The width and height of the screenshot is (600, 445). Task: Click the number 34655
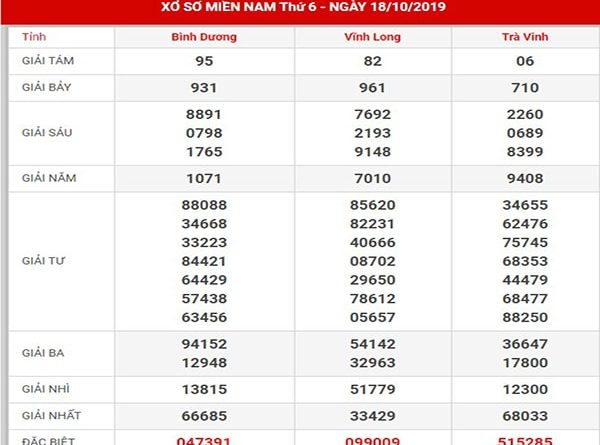(525, 205)
